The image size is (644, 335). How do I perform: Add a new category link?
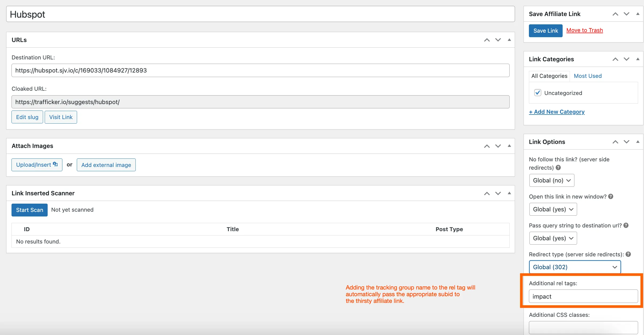click(x=557, y=112)
